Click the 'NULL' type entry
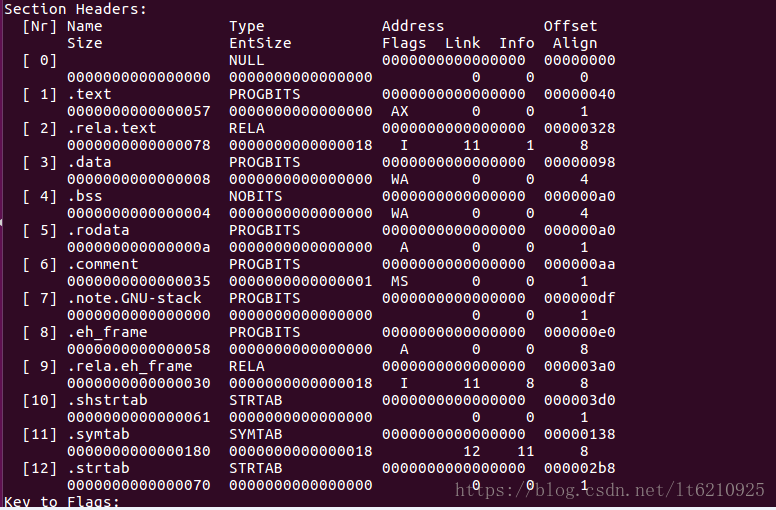The height and width of the screenshot is (510, 776). click(246, 60)
